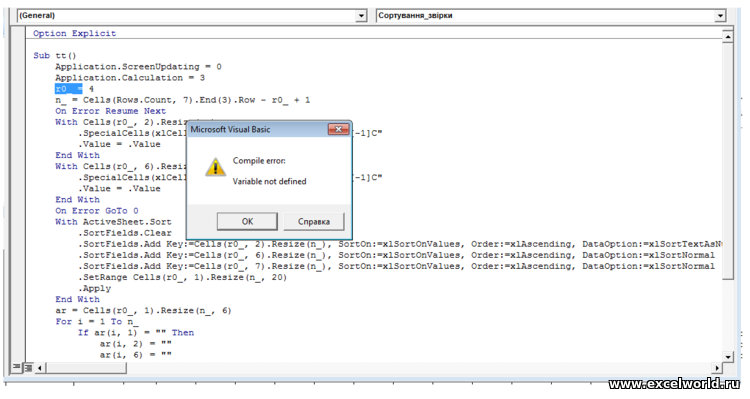Click the horizontal scrollbar thumb
750x399 pixels.
(x=86, y=368)
